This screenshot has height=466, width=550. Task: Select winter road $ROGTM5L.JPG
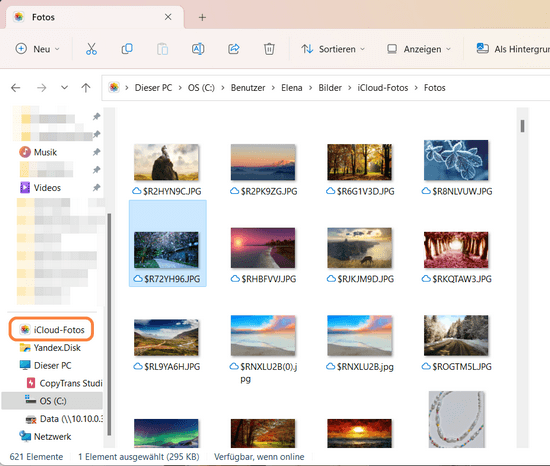456,336
